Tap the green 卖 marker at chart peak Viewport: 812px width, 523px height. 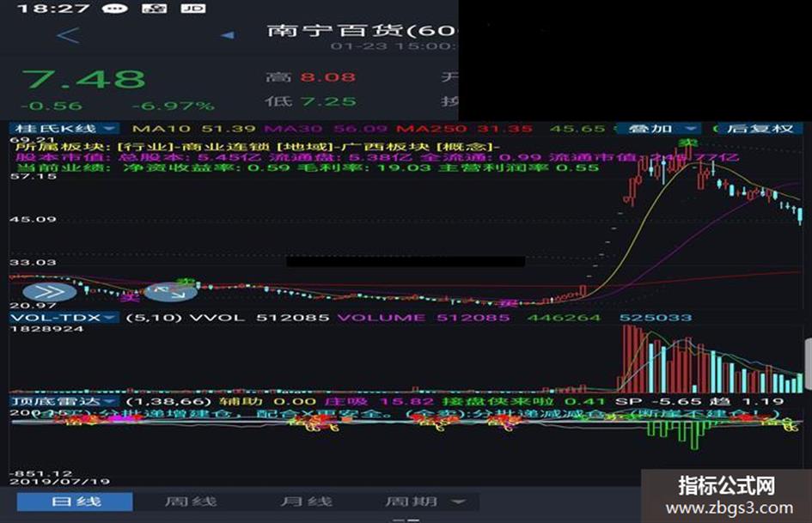coord(688,143)
